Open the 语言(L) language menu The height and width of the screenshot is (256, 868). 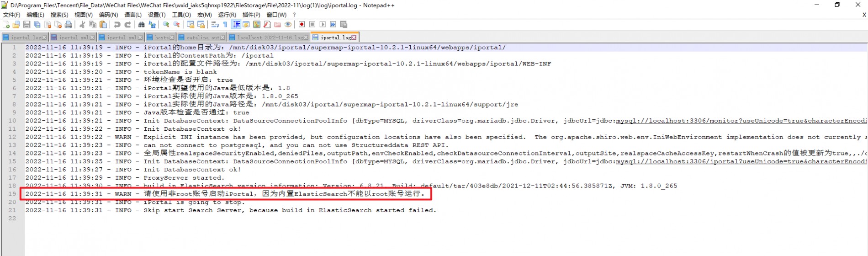tap(133, 15)
